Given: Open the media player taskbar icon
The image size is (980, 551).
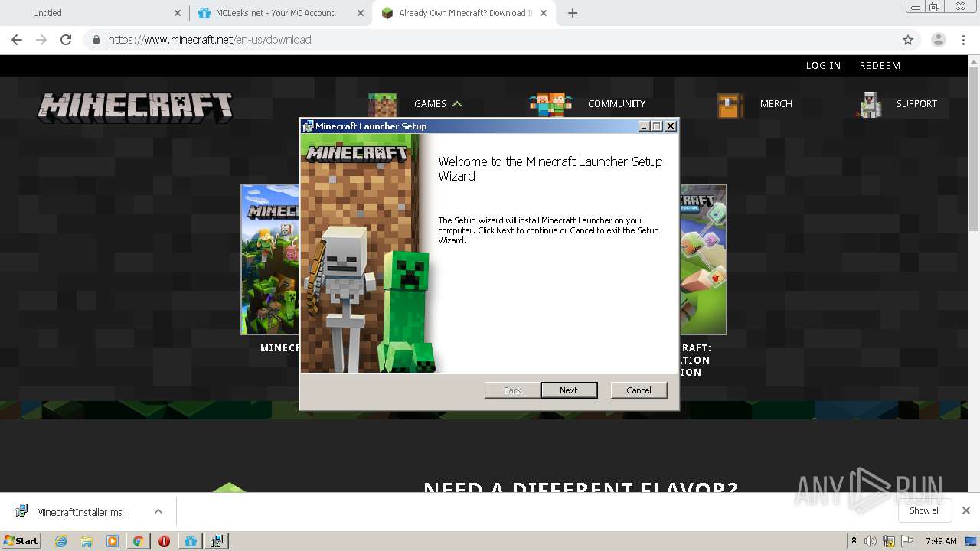Looking at the screenshot, I should pyautogui.click(x=113, y=541).
